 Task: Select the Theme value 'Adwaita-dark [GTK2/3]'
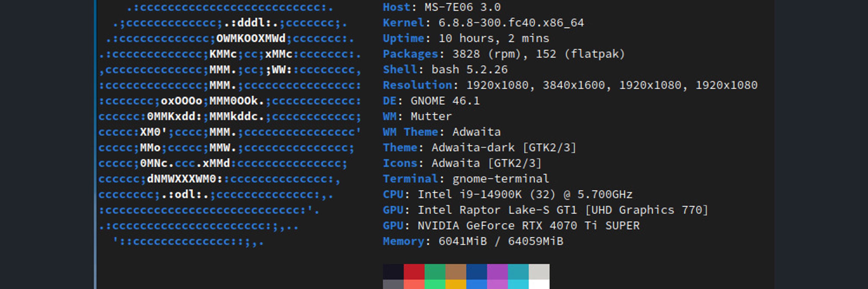click(x=504, y=148)
